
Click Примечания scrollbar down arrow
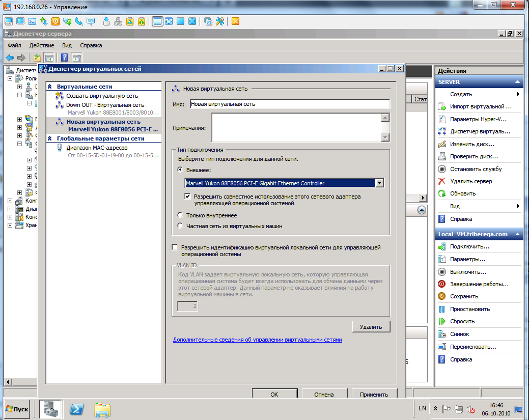coord(385,137)
